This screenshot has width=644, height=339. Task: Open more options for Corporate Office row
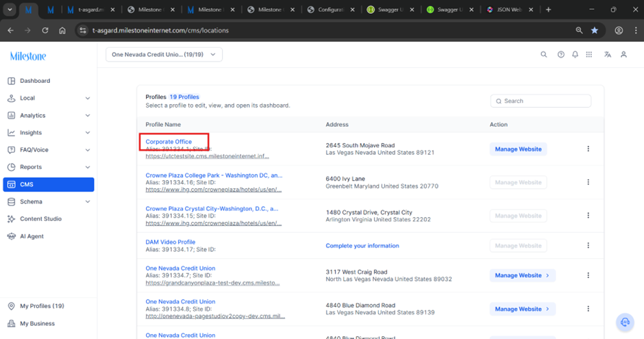click(x=588, y=149)
